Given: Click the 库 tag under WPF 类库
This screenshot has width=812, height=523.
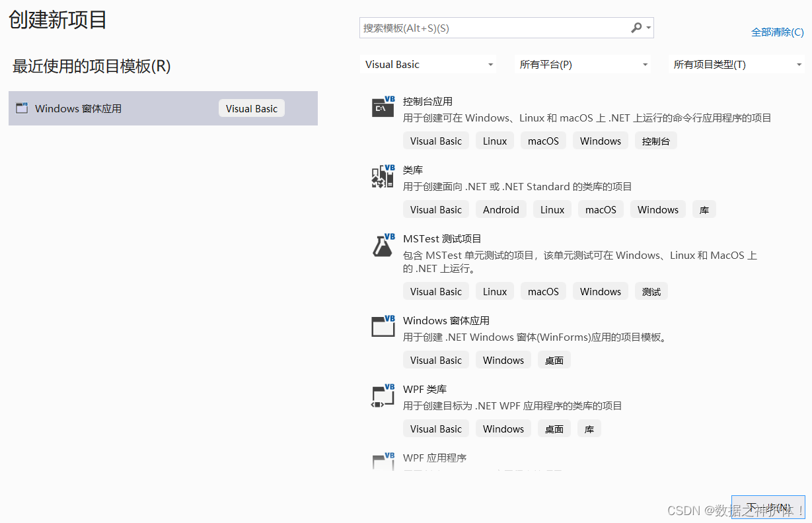Looking at the screenshot, I should coord(589,429).
